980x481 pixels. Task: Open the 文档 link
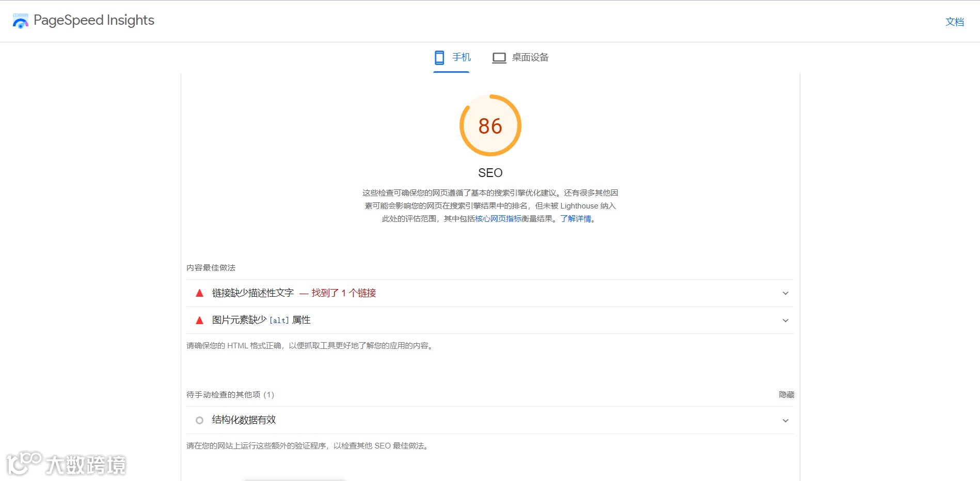tap(955, 22)
